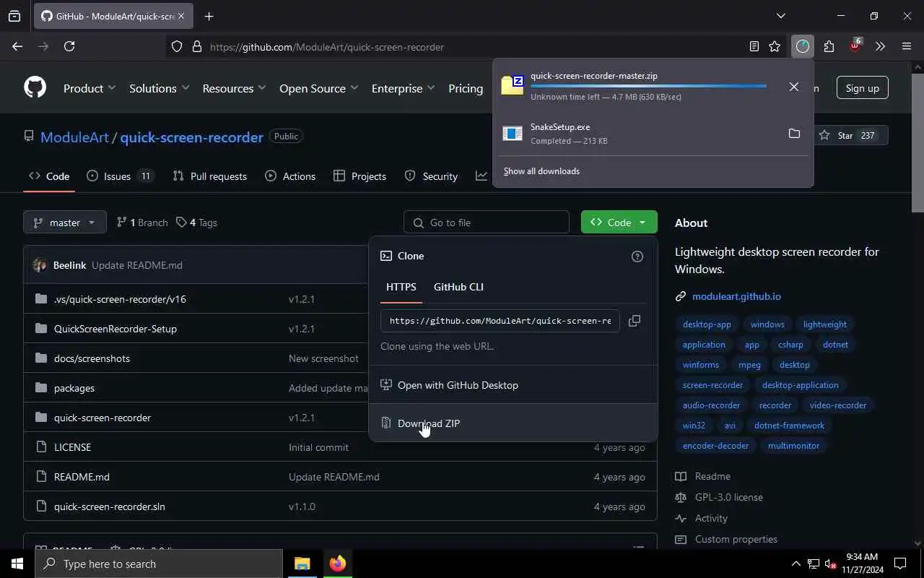The width and height of the screenshot is (924, 578).
Task: Click the muted volume tray icon
Action: [x=830, y=564]
